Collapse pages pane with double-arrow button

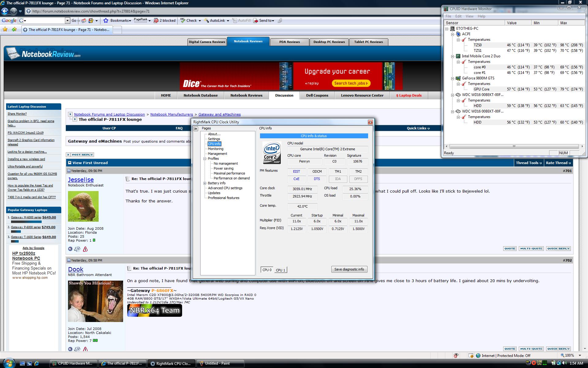click(196, 129)
